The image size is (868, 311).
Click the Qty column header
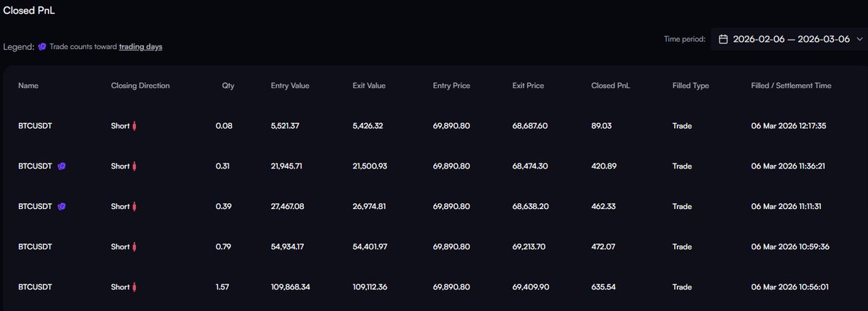pos(228,85)
